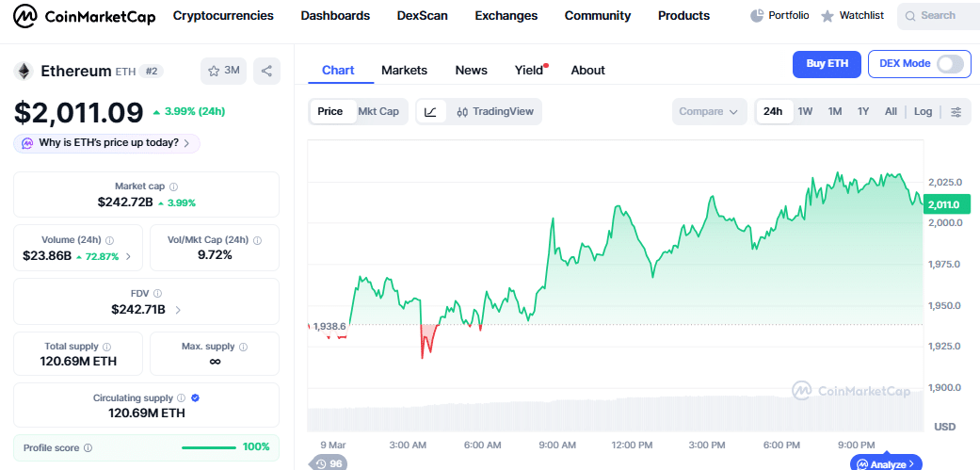
Task: Click the Circulating supply info icon
Action: click(x=182, y=397)
